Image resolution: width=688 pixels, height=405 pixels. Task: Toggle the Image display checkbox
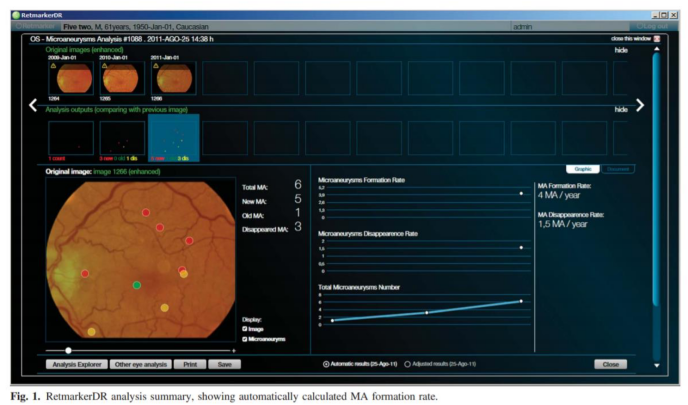point(244,329)
